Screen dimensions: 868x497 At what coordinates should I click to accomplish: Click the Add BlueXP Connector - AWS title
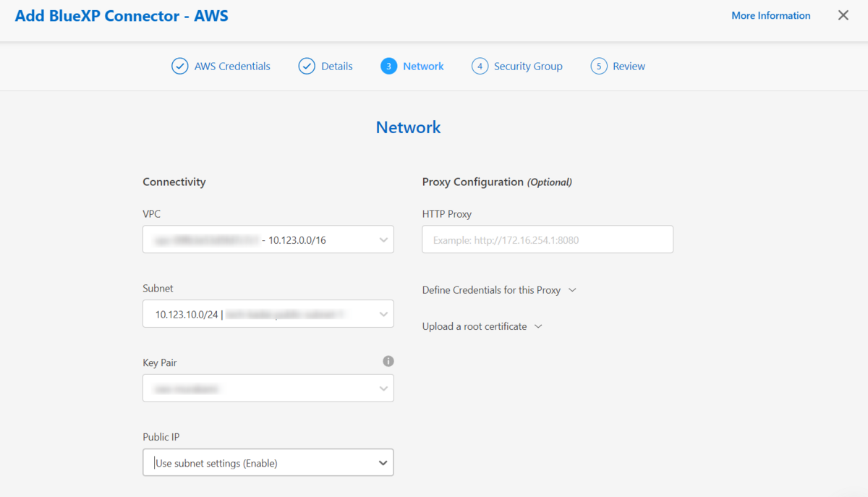(122, 15)
